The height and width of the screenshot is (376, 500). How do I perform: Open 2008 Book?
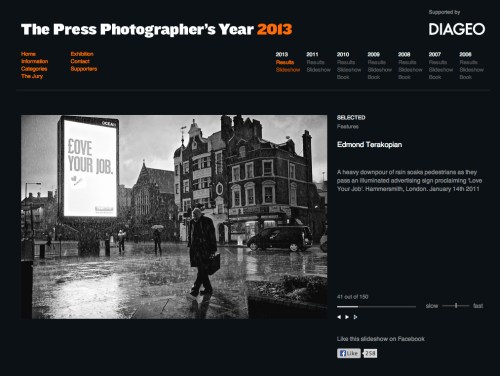tap(404, 77)
